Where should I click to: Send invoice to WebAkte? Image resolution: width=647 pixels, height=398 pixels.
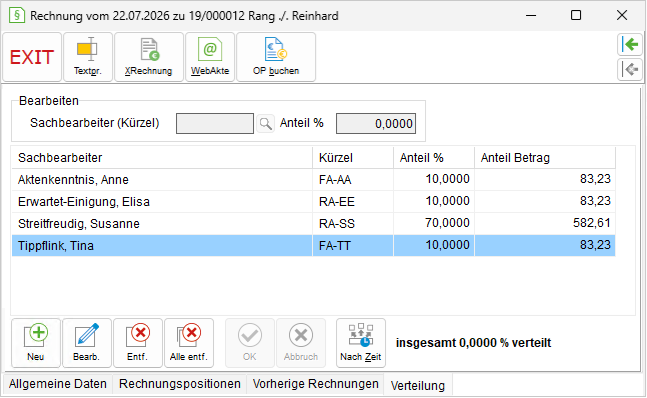210,57
